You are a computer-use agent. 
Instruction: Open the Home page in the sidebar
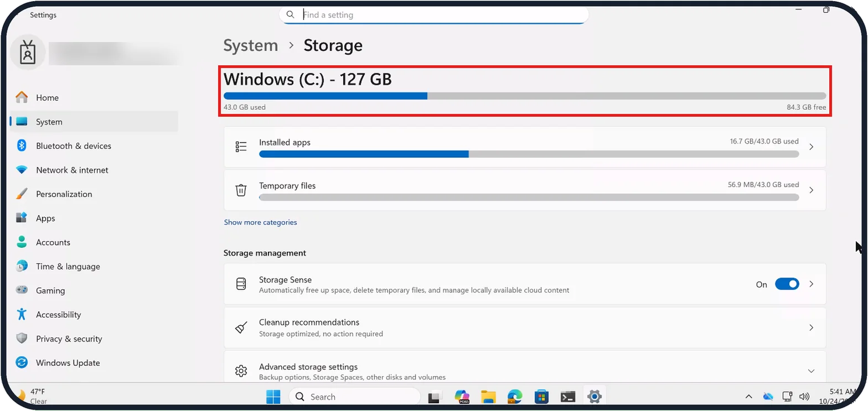point(94,98)
